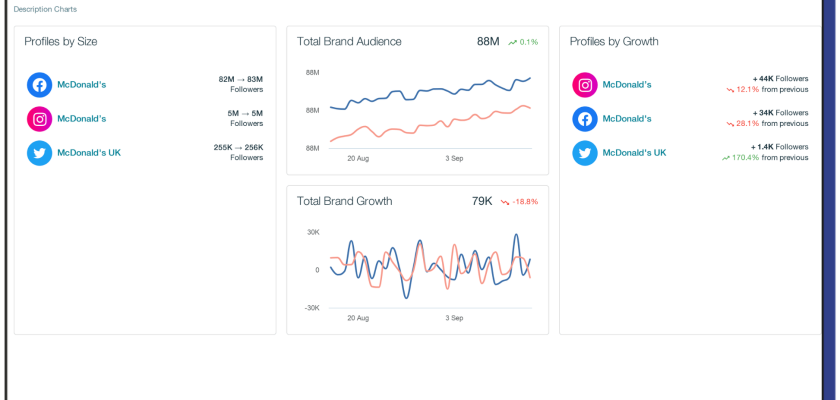Click the Profiles by Growth heading
Image resolution: width=840 pixels, height=400 pixels.
pos(614,42)
